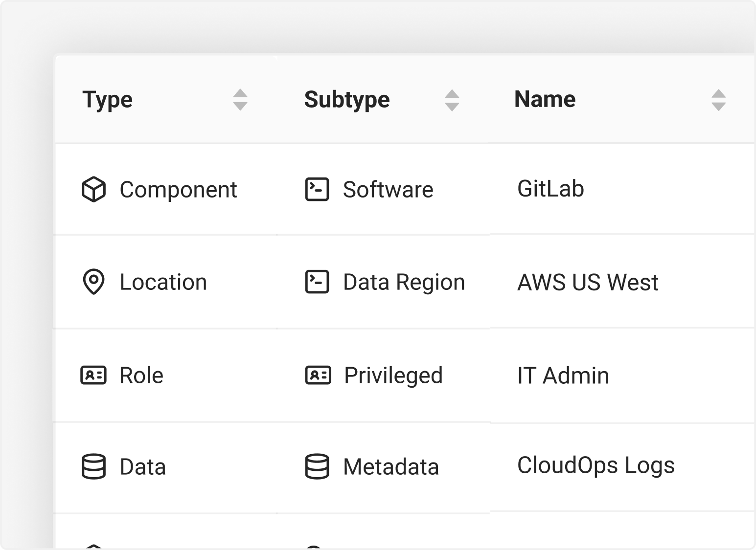The image size is (756, 550).
Task: Click the Component type cell text
Action: (178, 190)
